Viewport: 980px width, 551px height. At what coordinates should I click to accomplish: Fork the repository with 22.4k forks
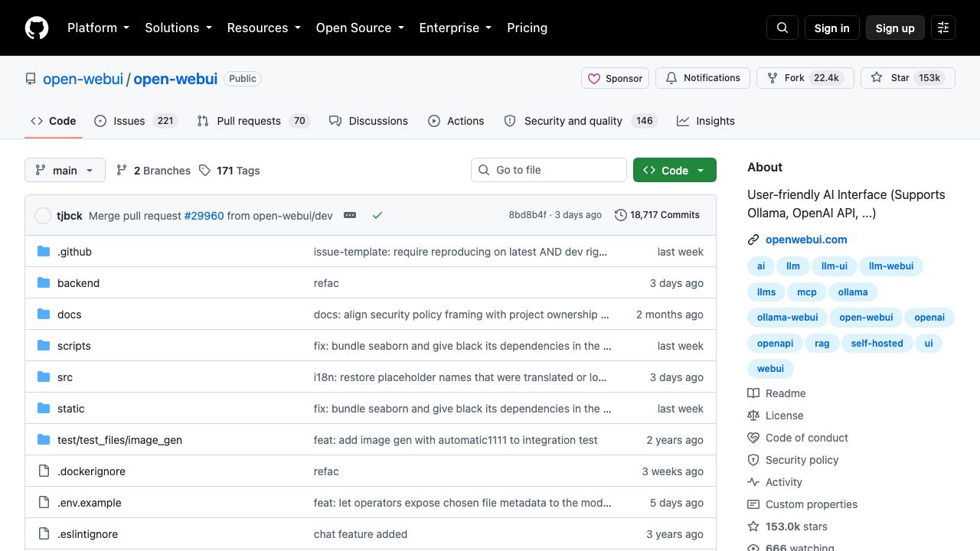tap(805, 78)
